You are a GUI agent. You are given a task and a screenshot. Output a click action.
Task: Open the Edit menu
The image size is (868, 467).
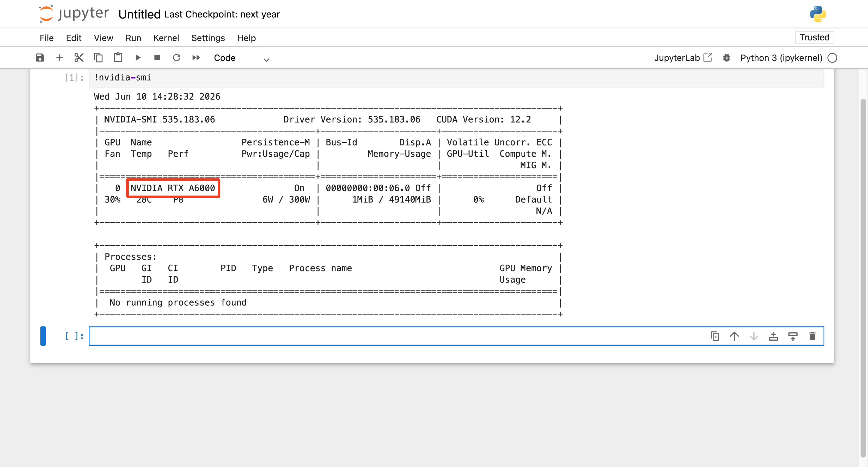coord(74,38)
